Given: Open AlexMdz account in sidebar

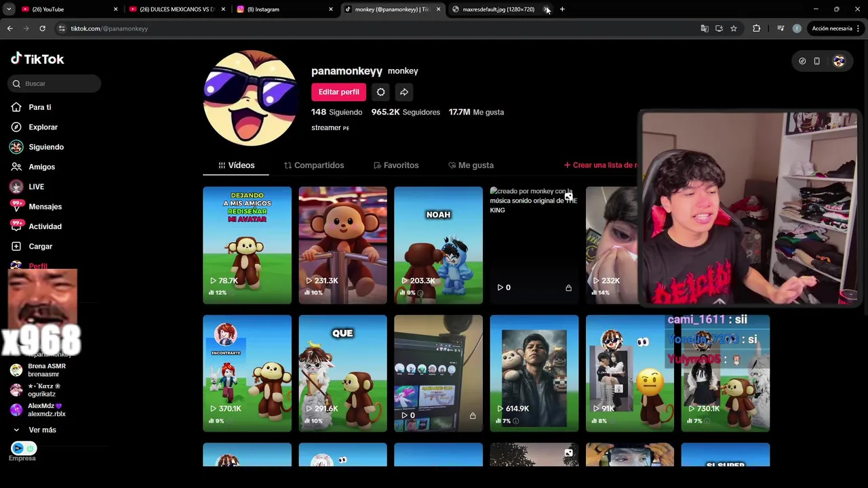Looking at the screenshot, I should point(38,410).
